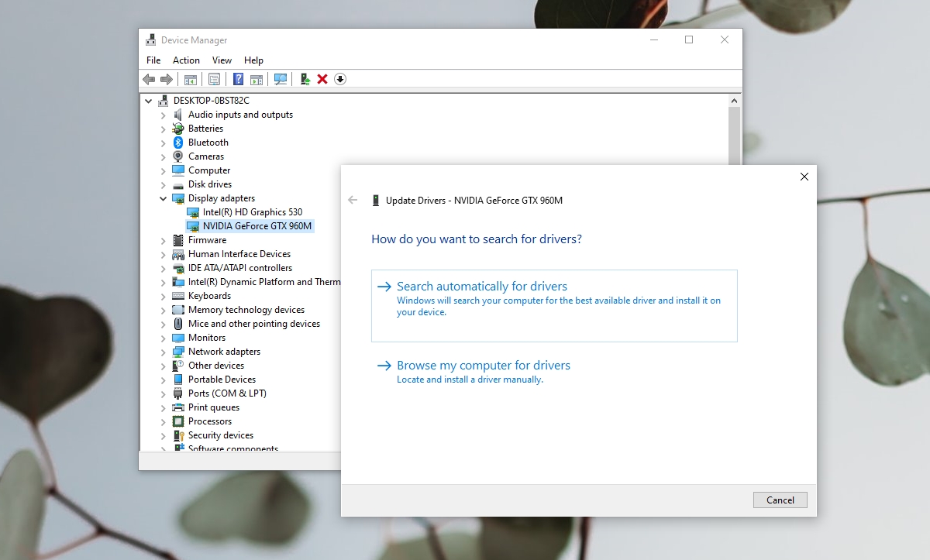Click the back arrow in Update Drivers dialog
This screenshot has height=560, width=930.
pyautogui.click(x=353, y=199)
